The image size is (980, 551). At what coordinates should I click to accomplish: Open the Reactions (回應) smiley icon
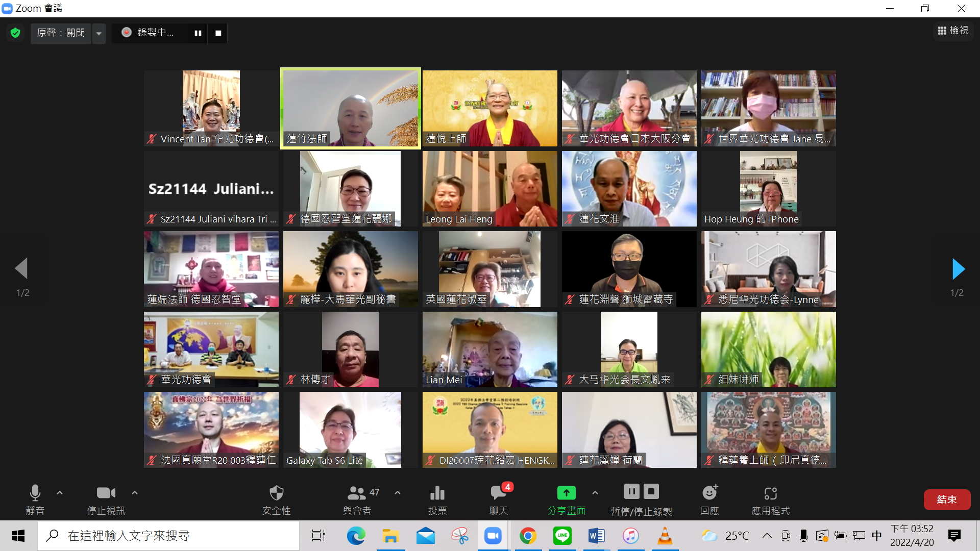coord(709,493)
